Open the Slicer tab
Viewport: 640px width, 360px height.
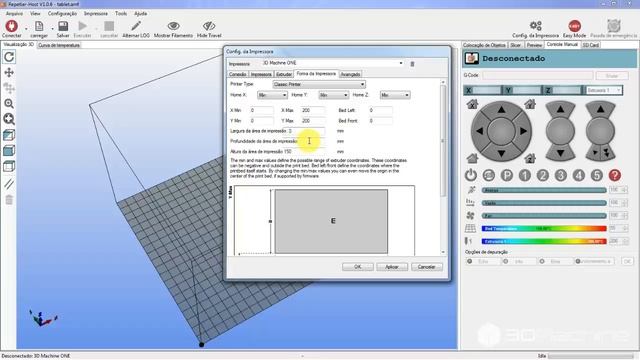coord(516,45)
